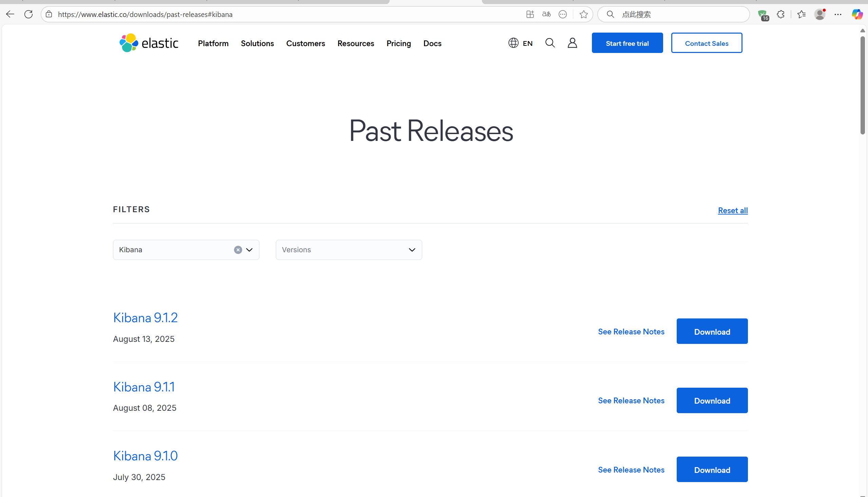Open translate page icon in address bar
The width and height of the screenshot is (868, 497).
pos(546,14)
